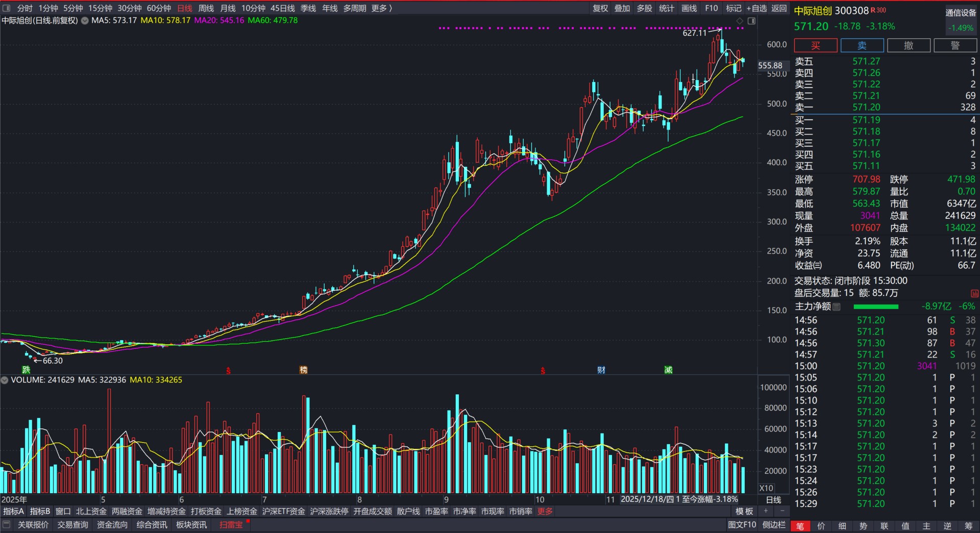This screenshot has width=980, height=533.
Task: Click the diamond marker icon above the chart
Action: pyautogui.click(x=740, y=21)
